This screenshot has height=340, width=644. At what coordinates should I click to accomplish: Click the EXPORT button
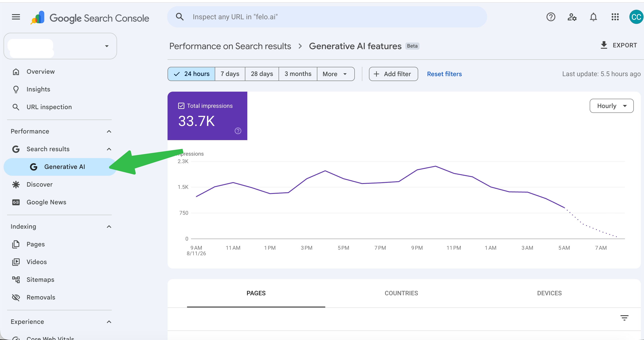[619, 45]
